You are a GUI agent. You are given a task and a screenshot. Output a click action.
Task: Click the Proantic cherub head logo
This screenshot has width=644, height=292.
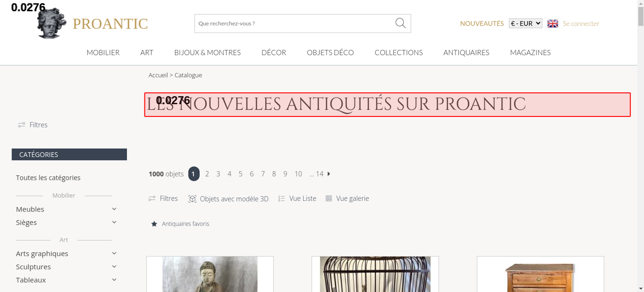coord(52,23)
